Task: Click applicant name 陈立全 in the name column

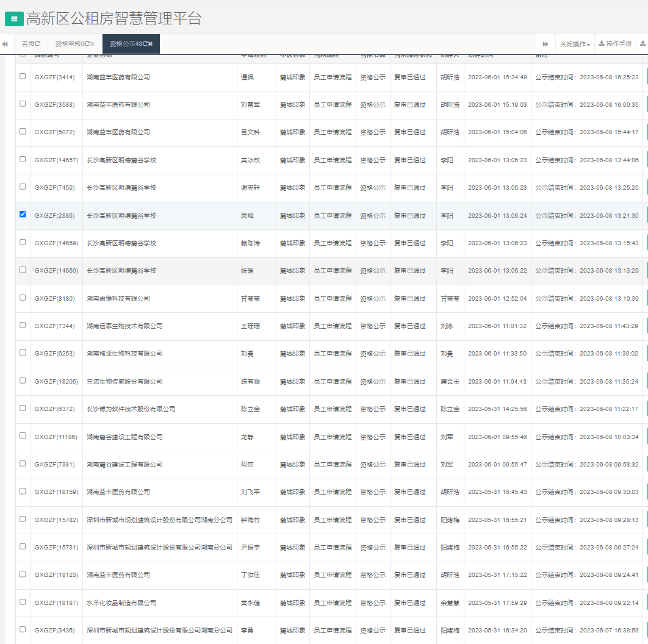Action: pos(250,409)
